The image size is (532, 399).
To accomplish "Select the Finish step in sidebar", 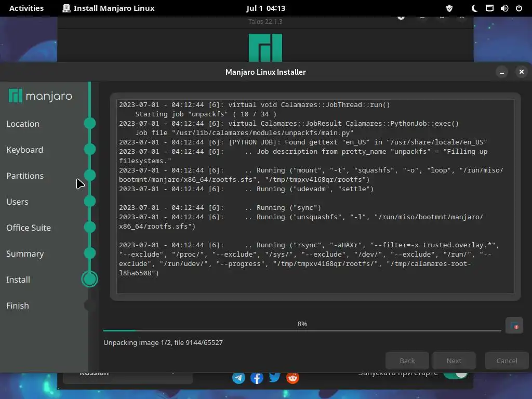I will pyautogui.click(x=18, y=305).
